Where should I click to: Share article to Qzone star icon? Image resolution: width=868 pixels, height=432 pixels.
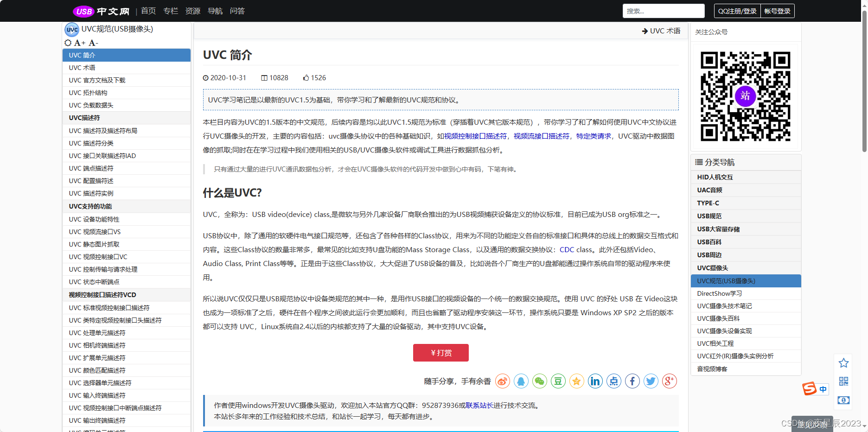pos(577,381)
